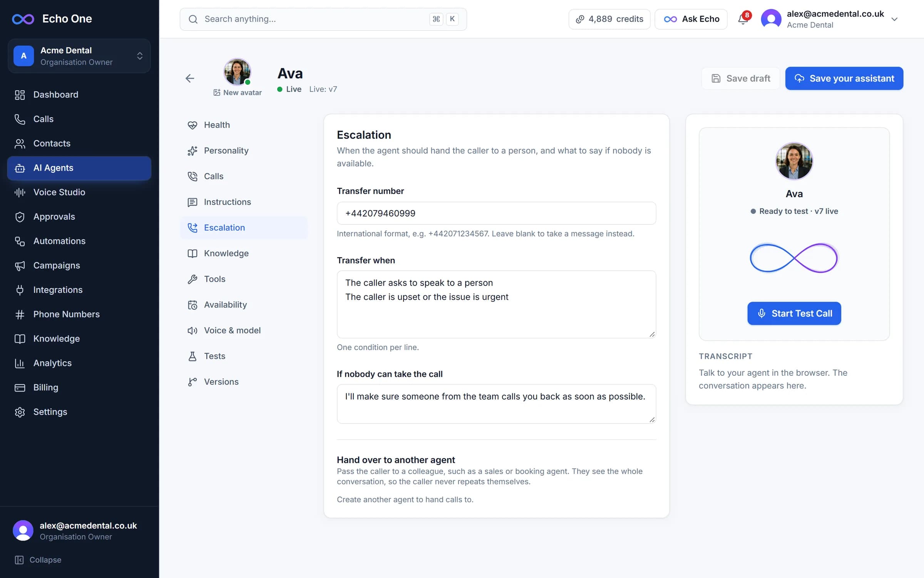
Task: Click the If nobody can take the call textarea
Action: [496, 404]
